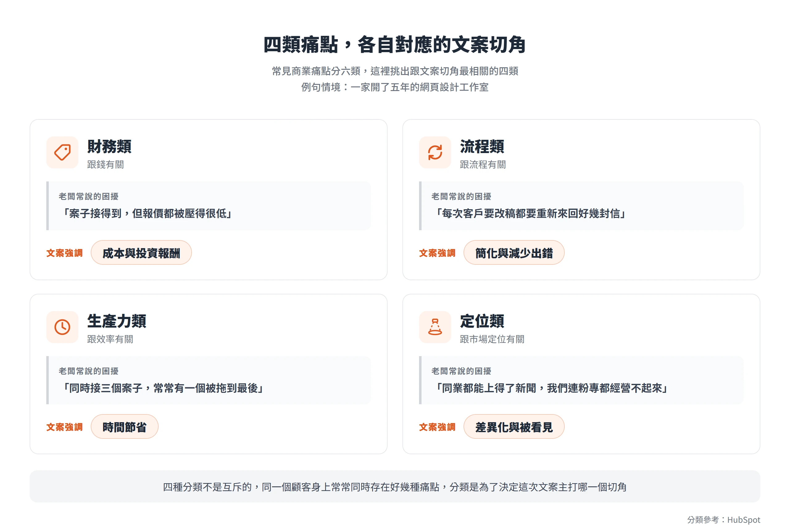
Task: Click 老闆常說的困擾 label in 定位類 card
Action: coord(461,371)
